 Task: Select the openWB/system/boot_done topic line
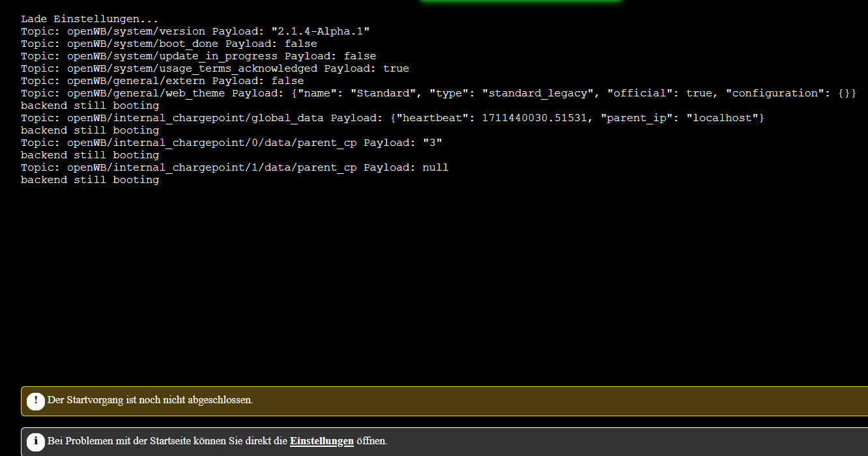(169, 44)
